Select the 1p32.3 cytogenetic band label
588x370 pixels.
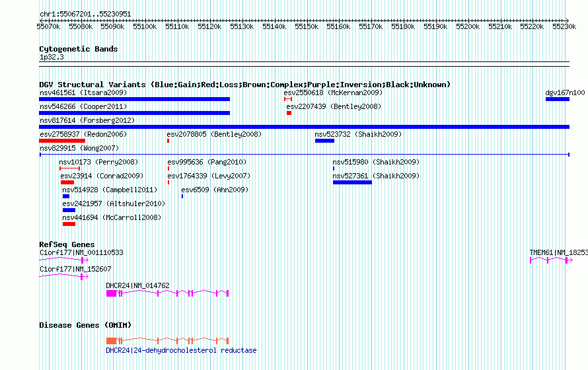(52, 57)
